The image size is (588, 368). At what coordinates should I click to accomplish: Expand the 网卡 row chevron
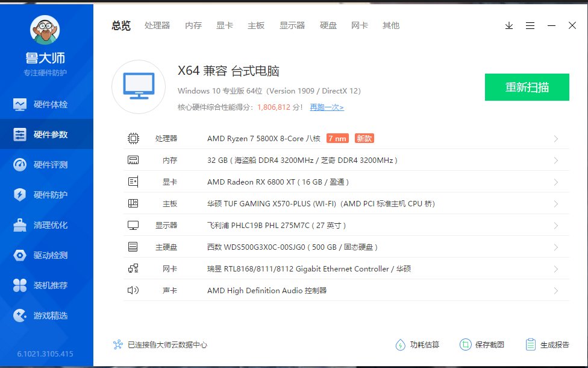click(555, 269)
